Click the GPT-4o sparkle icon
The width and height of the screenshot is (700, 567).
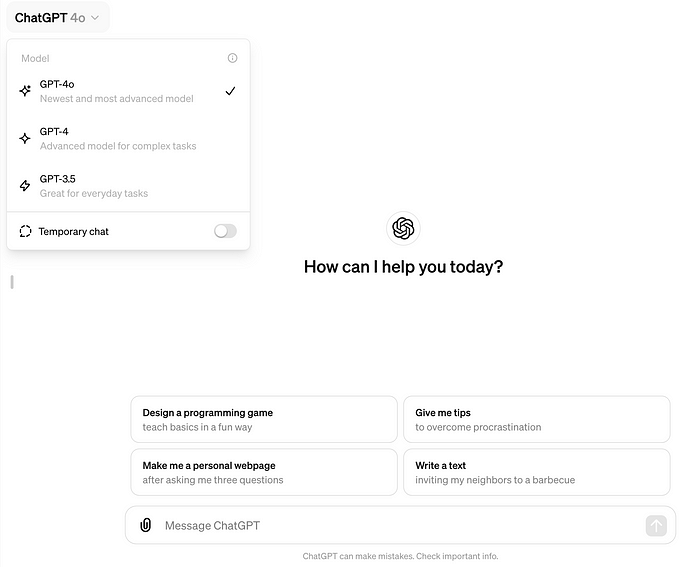(x=25, y=91)
